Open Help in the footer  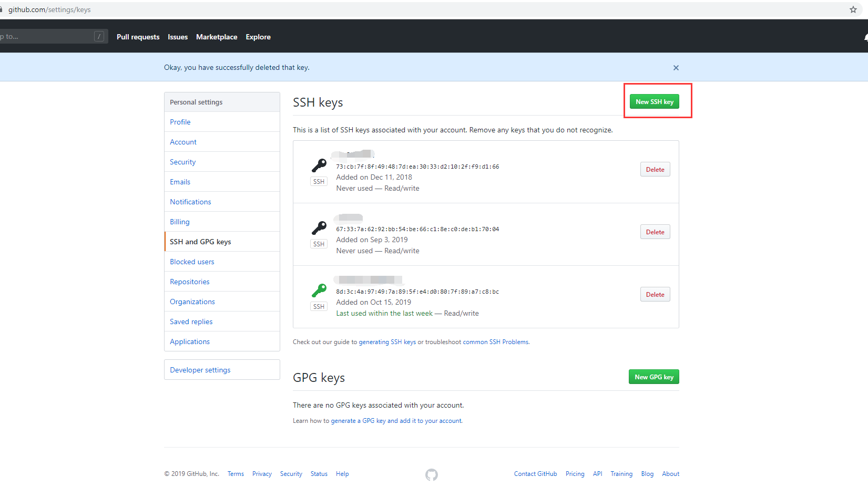click(x=342, y=474)
